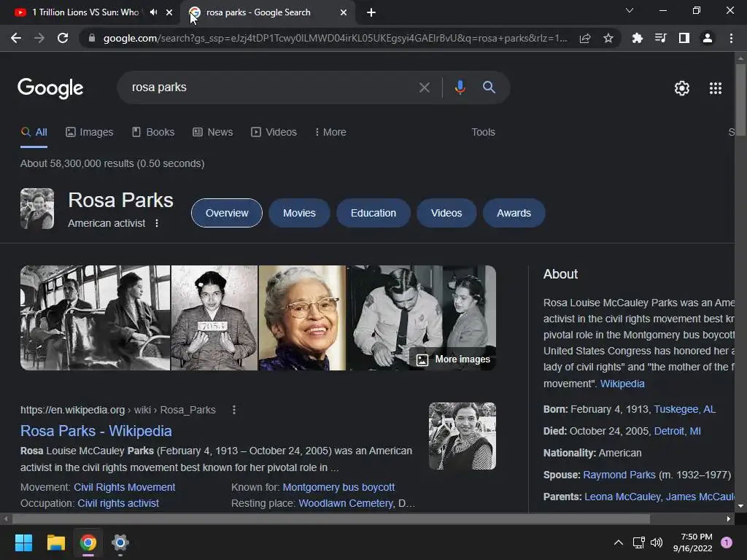Open the Chrome profile avatar icon

click(708, 38)
